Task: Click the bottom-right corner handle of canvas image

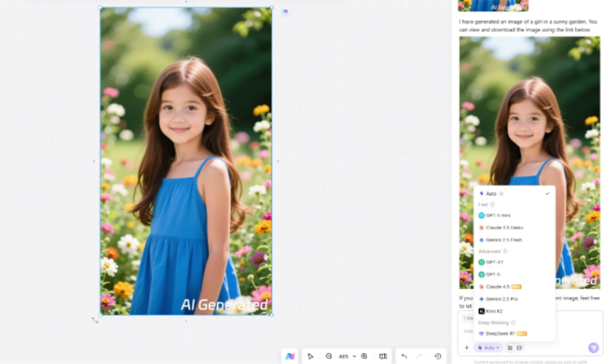Action: 272,315
